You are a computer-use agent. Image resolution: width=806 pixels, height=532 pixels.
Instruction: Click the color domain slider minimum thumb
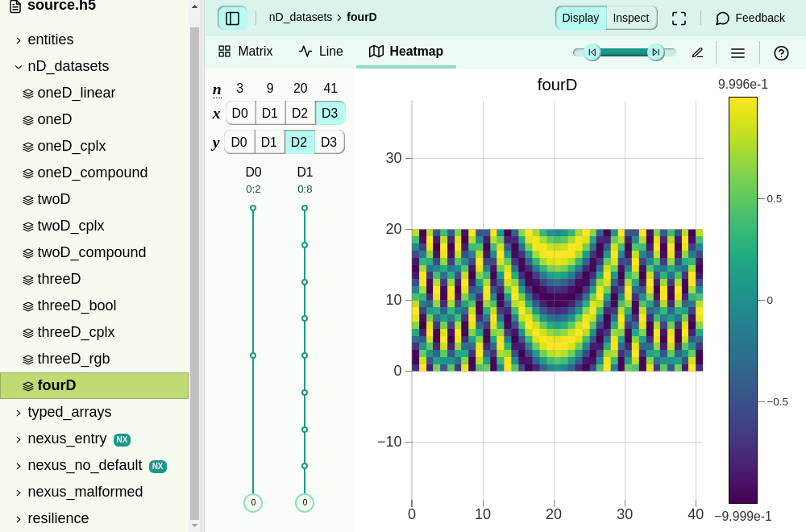click(592, 52)
